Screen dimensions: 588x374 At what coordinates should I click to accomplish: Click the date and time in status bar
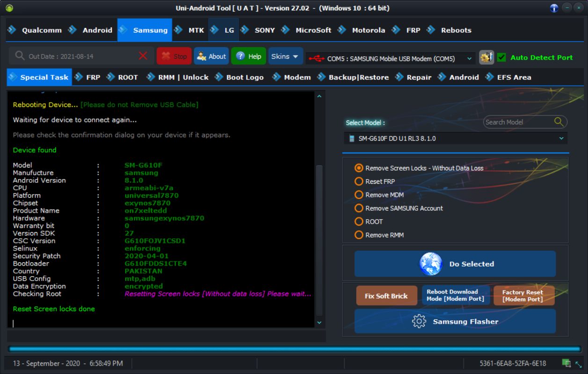[x=68, y=363]
